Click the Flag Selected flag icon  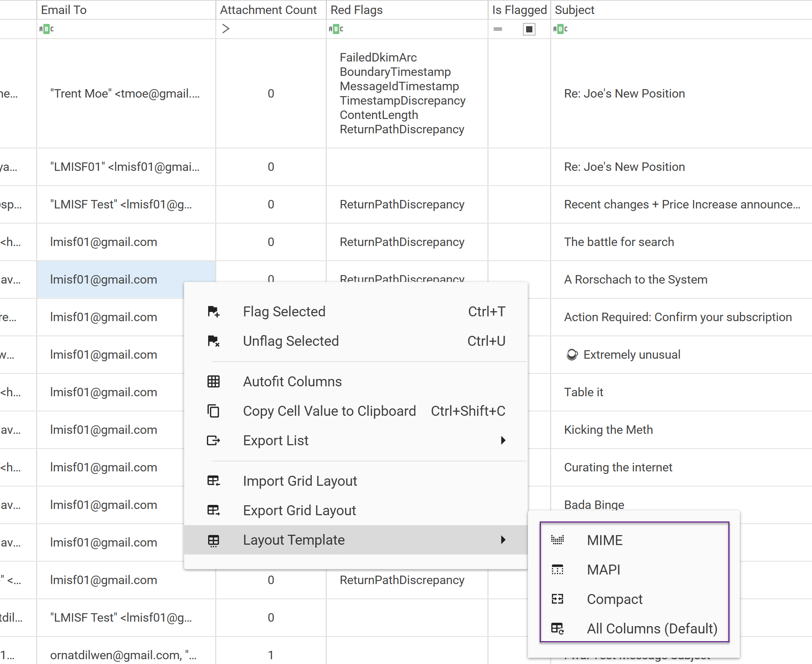pos(213,312)
